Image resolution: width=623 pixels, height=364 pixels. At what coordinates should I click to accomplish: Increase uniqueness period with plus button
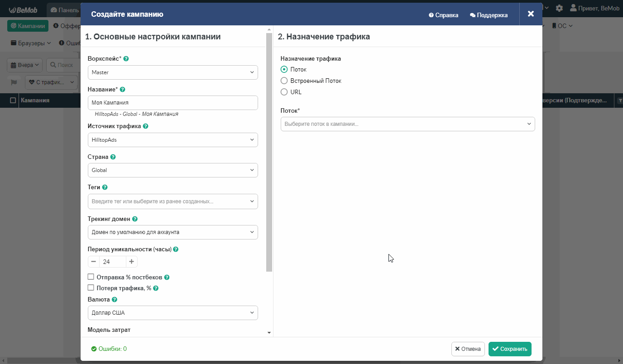pos(131,262)
